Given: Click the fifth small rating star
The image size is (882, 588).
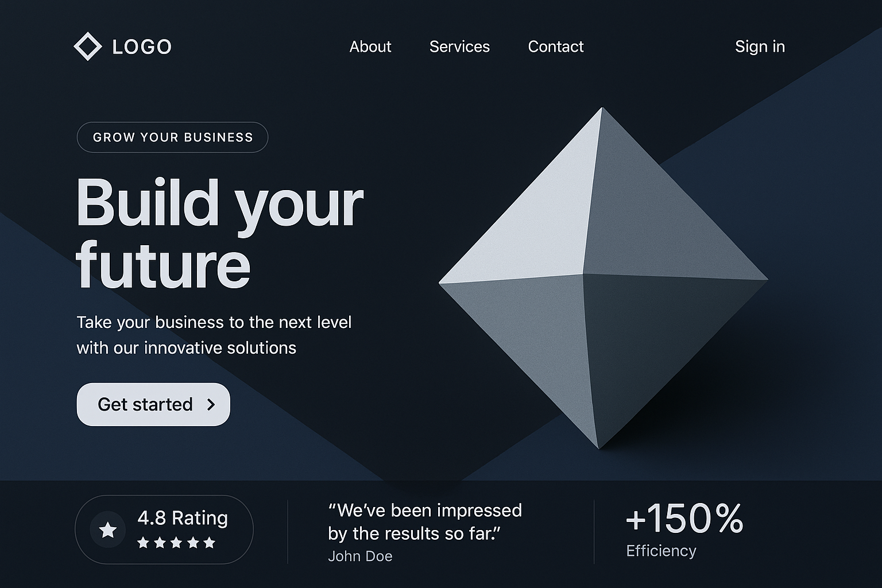Looking at the screenshot, I should (x=210, y=543).
